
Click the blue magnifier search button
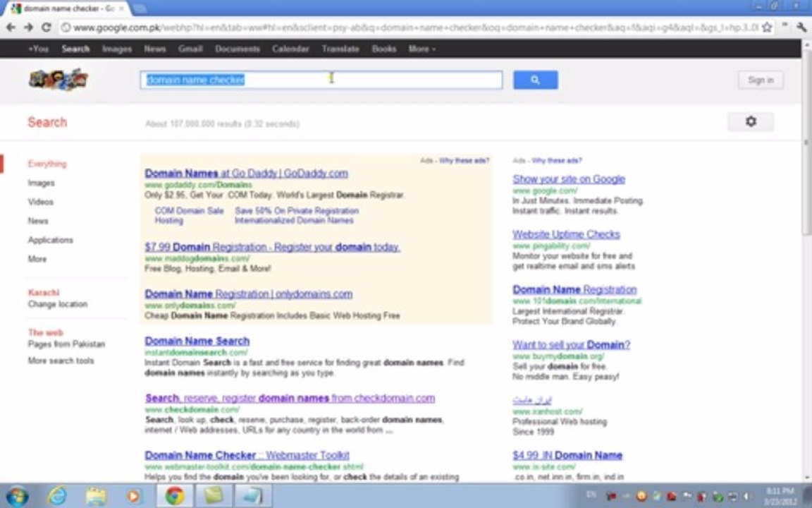point(536,80)
